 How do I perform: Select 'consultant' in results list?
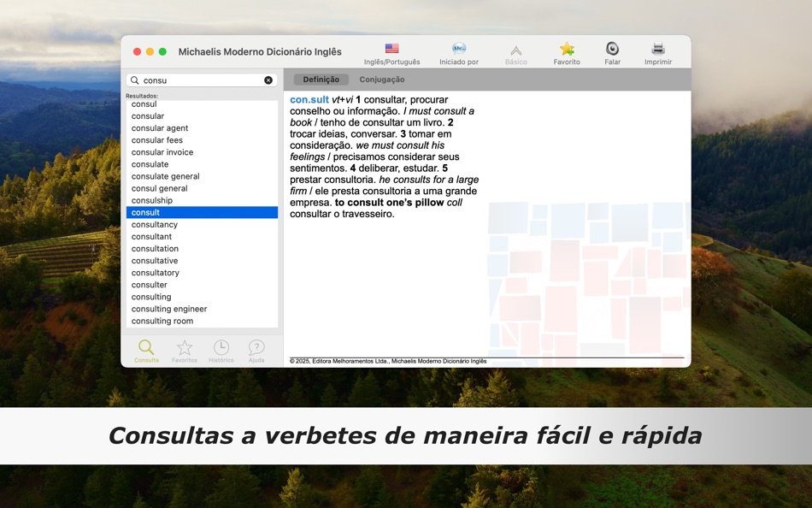pos(202,236)
